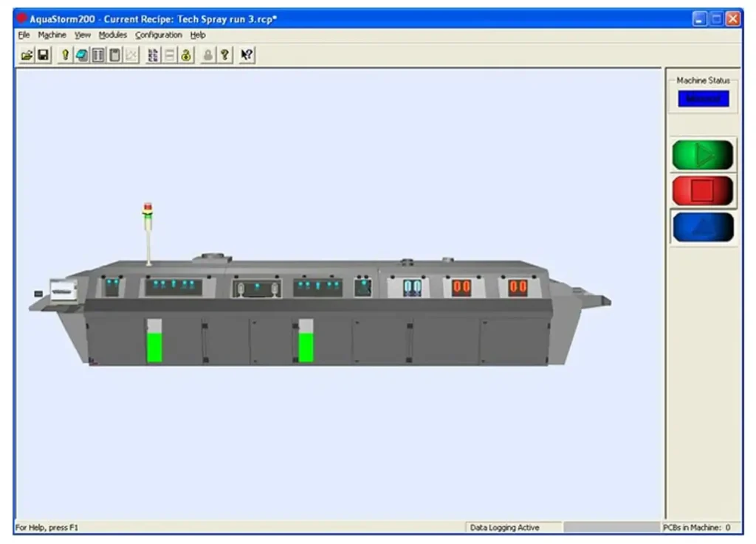Viewport: 756px width, 544px height.
Task: Click the clipboard-style toolbar icon
Action: [x=114, y=55]
